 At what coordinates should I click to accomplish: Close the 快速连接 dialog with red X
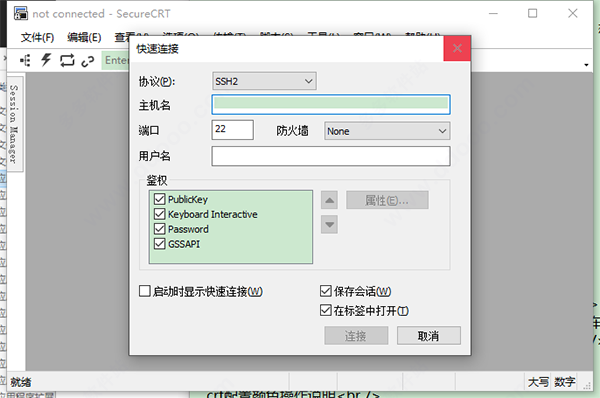(x=457, y=48)
